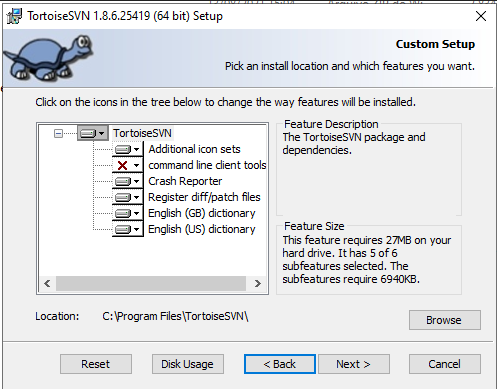The height and width of the screenshot is (389, 497).
Task: Click the Reset button
Action: [x=96, y=364]
